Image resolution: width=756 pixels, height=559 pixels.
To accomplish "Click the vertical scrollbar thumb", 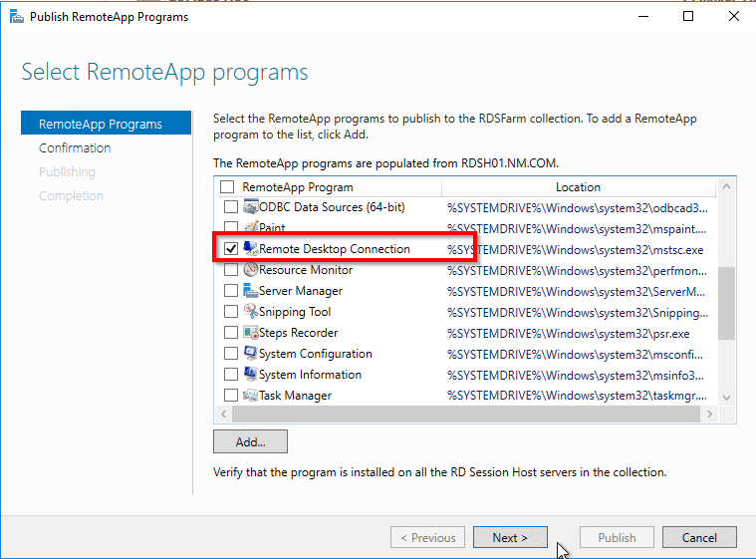I will click(x=726, y=303).
